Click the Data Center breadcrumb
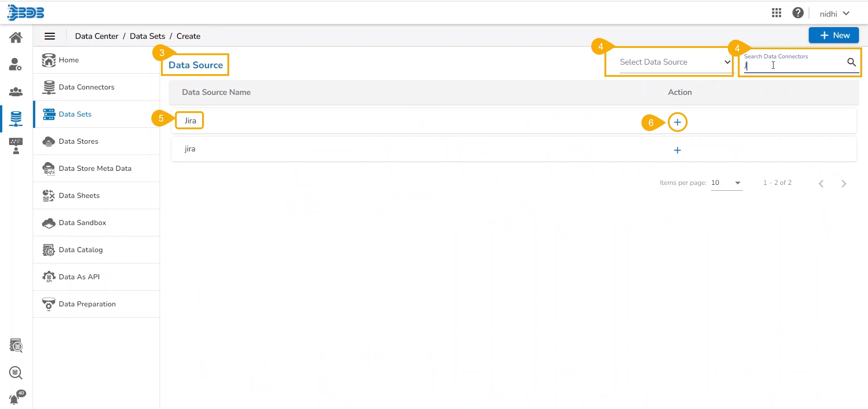 [x=97, y=36]
